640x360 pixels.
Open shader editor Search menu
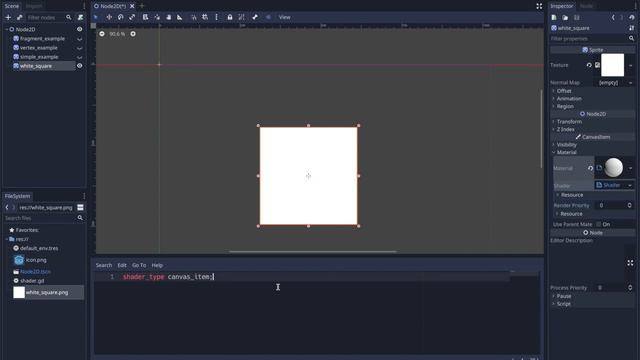tap(104, 265)
